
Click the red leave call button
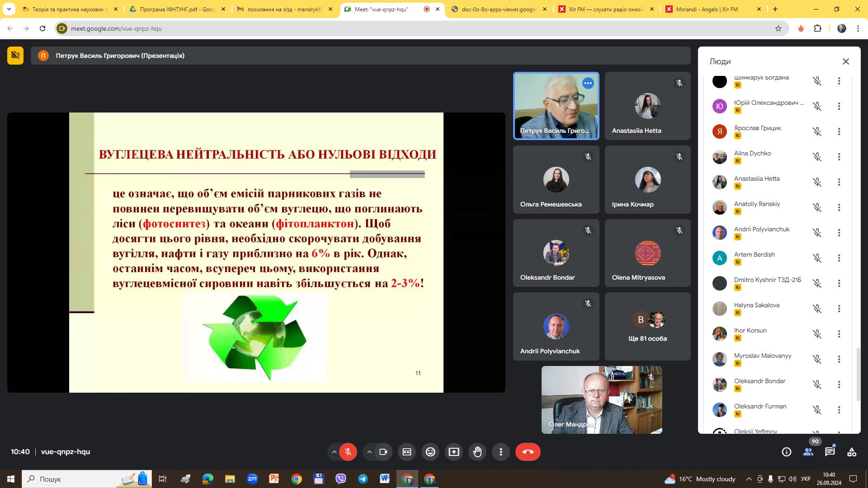click(x=528, y=452)
